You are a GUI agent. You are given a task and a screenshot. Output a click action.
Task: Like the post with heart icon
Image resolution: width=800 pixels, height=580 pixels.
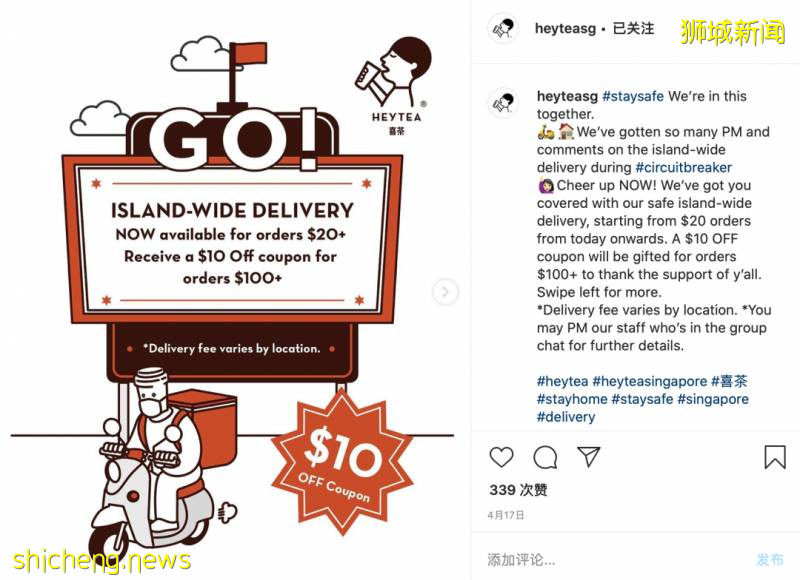coord(501,457)
